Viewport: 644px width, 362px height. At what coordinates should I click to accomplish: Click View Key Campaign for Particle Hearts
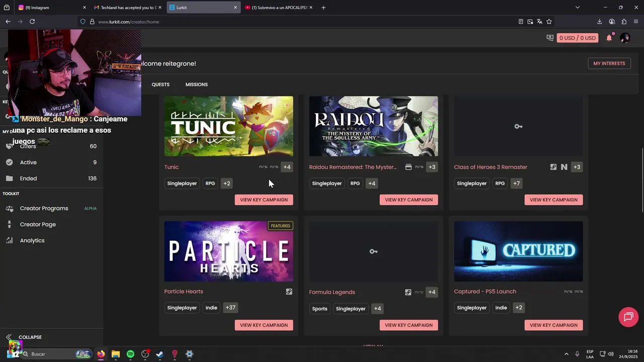tap(264, 325)
